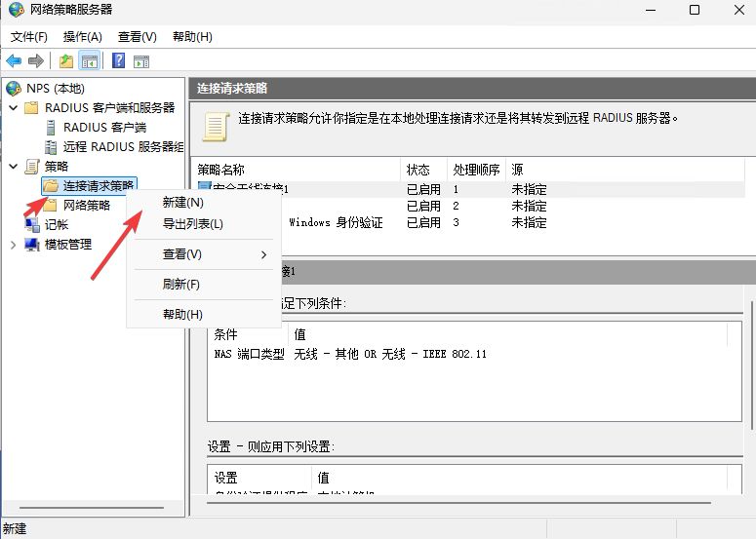Click the Up one level folder icon
Viewport: 756px width, 539px height.
click(66, 61)
